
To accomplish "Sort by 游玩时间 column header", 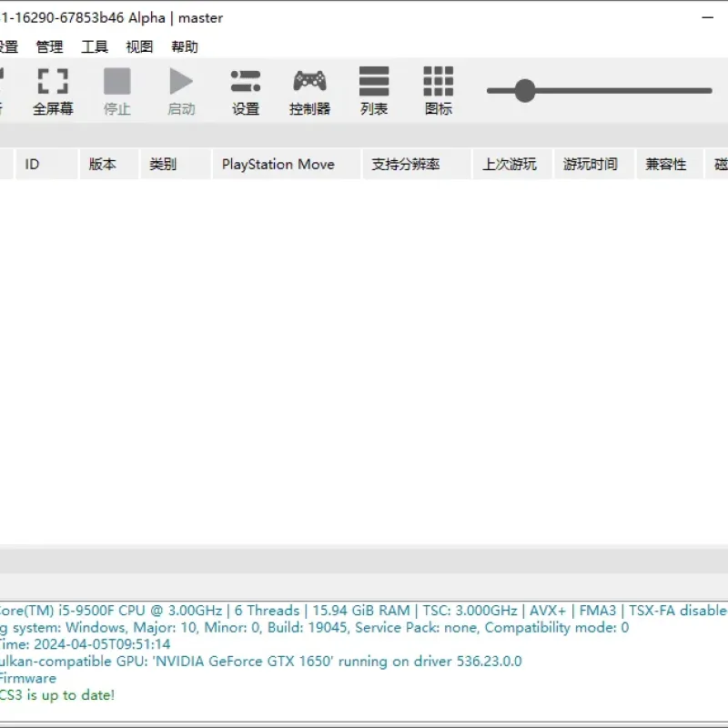I will click(x=594, y=164).
